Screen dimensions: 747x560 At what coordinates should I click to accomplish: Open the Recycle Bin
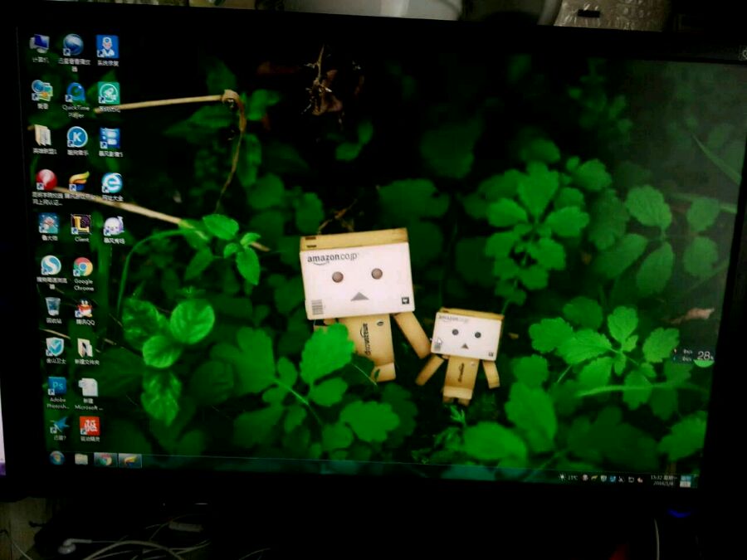(53, 310)
